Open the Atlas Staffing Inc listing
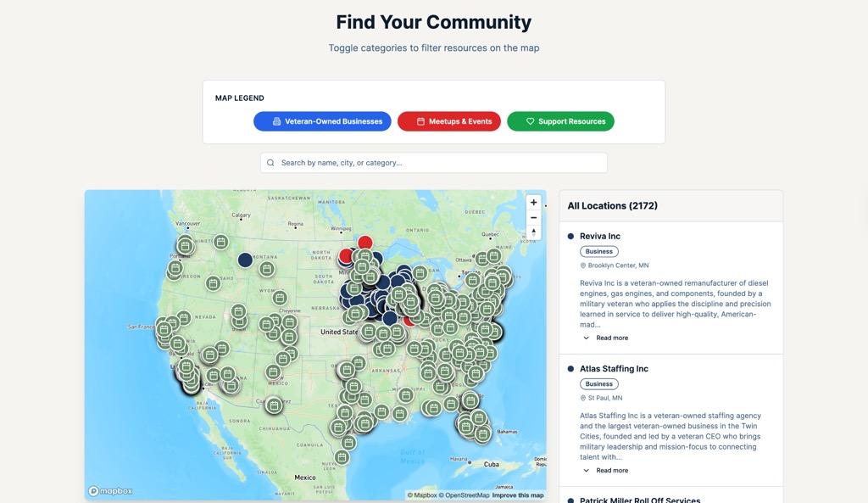868x503 pixels. (x=614, y=368)
